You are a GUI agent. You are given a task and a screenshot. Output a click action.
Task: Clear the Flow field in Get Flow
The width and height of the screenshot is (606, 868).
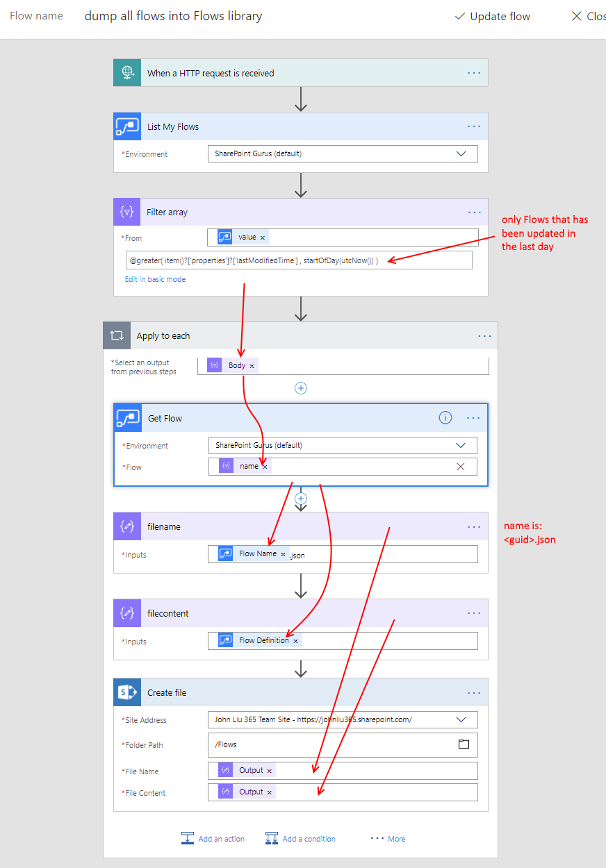(x=460, y=467)
